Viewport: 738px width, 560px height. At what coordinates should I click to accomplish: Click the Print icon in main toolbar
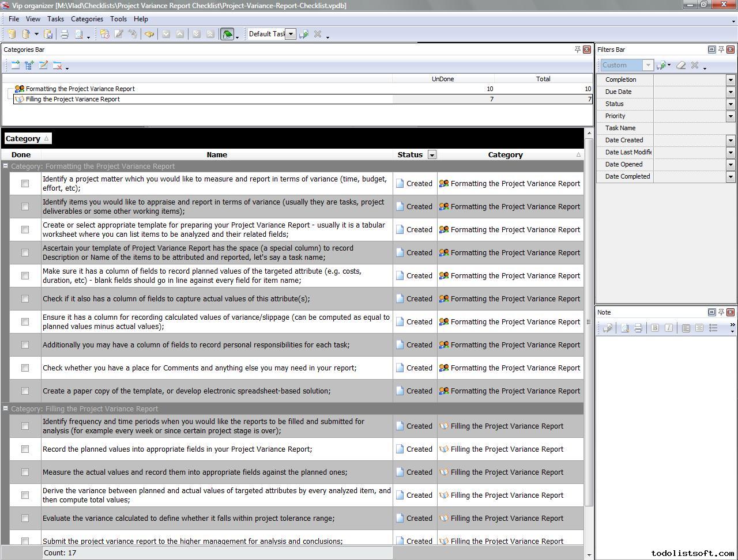pos(65,35)
